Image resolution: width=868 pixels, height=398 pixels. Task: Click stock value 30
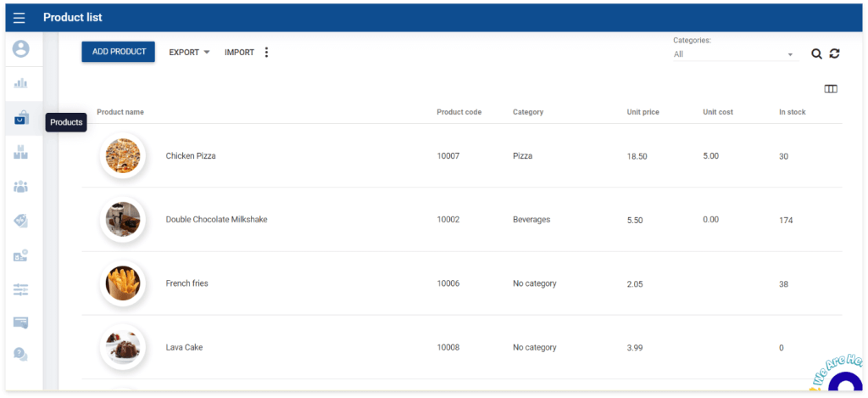(x=783, y=156)
